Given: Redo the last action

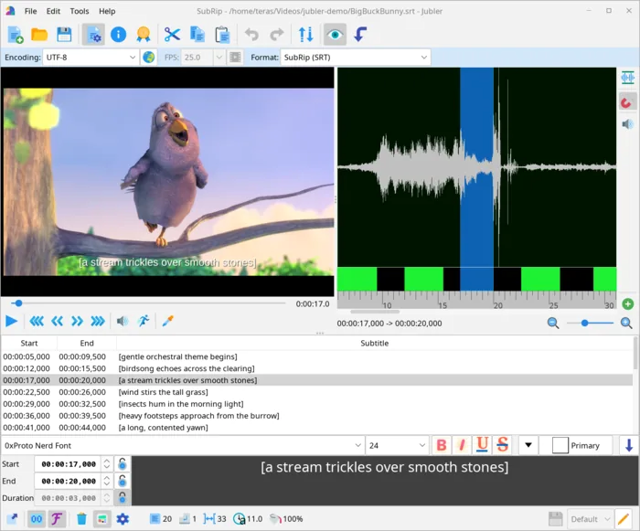Looking at the screenshot, I should tap(277, 34).
